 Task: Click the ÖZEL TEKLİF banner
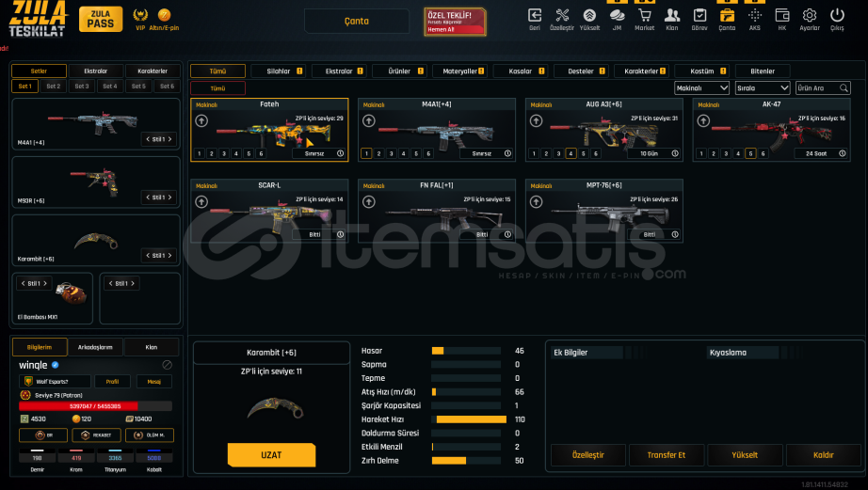click(455, 23)
